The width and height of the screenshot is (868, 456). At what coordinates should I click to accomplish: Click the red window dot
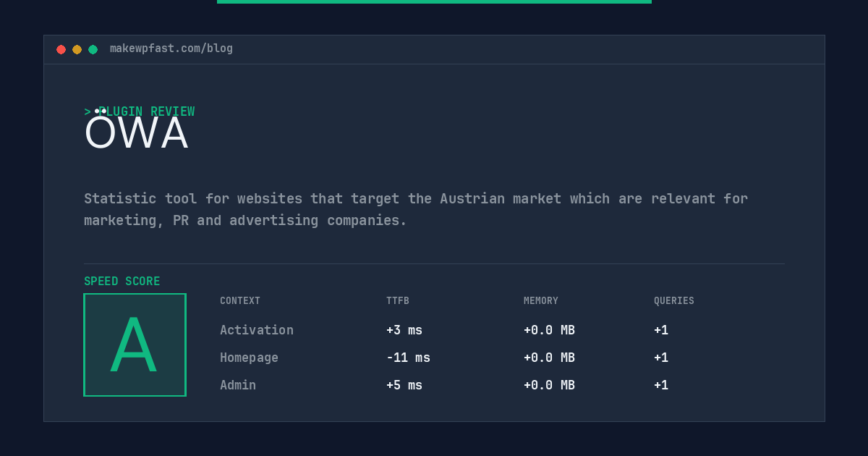(x=61, y=49)
